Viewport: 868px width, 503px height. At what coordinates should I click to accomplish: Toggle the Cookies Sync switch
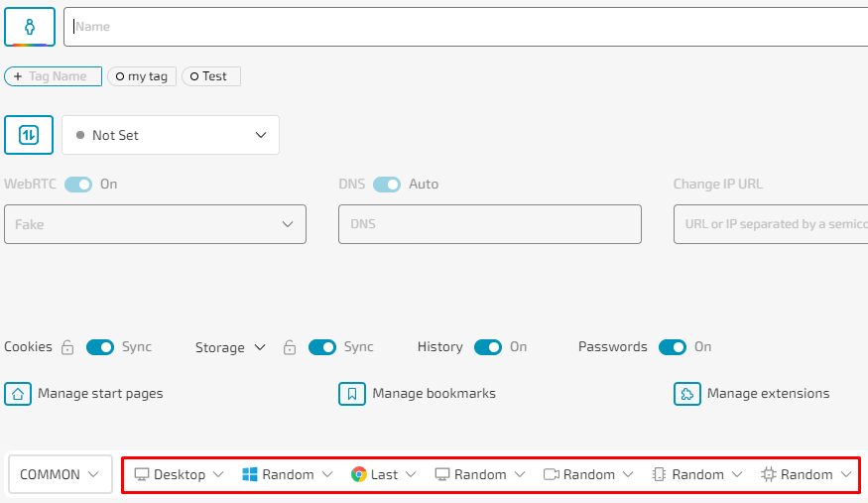point(100,347)
